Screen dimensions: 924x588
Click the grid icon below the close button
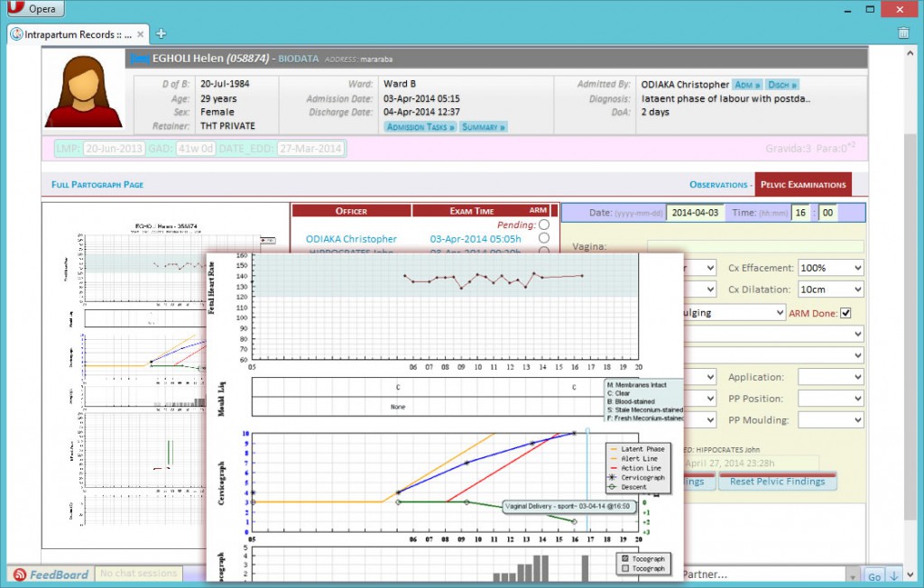[x=903, y=32]
